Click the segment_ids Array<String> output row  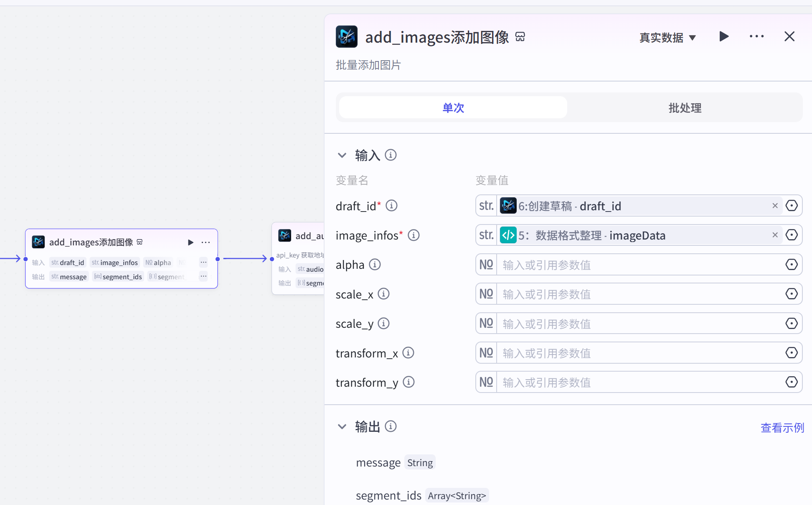(x=422, y=495)
